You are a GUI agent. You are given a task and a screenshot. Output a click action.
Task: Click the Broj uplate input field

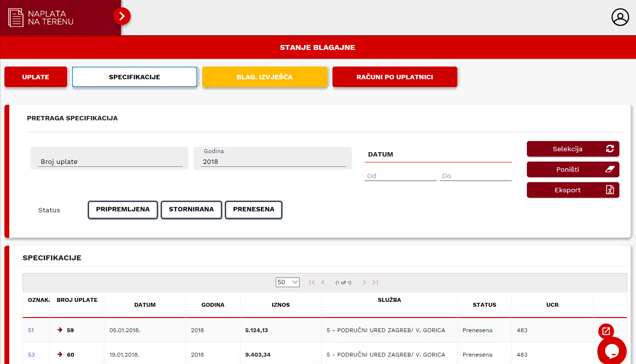(x=109, y=161)
